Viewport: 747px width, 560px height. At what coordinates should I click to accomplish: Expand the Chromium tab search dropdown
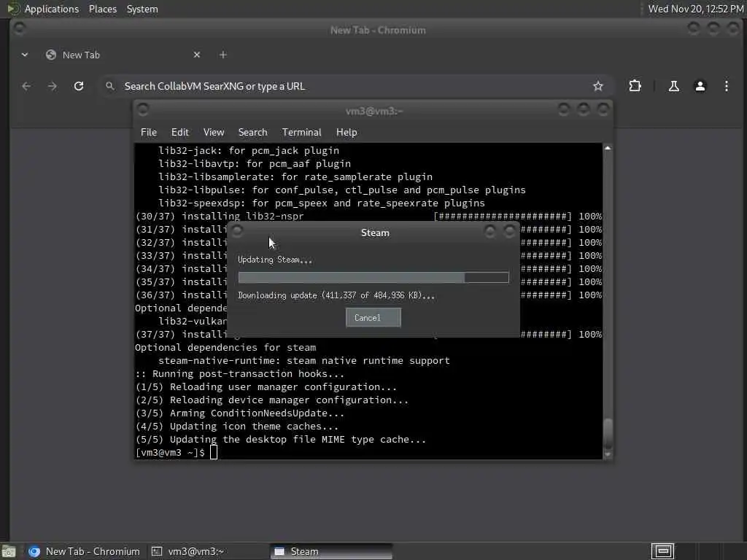point(25,55)
